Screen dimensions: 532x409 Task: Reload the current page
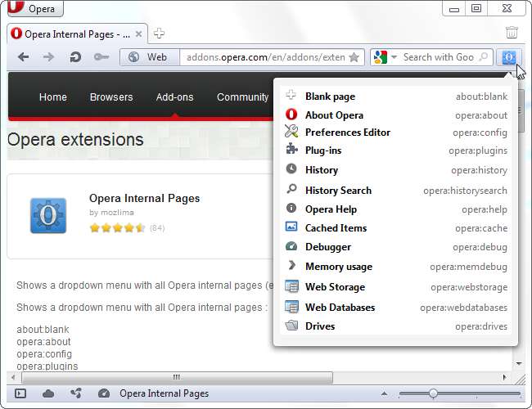pos(75,57)
